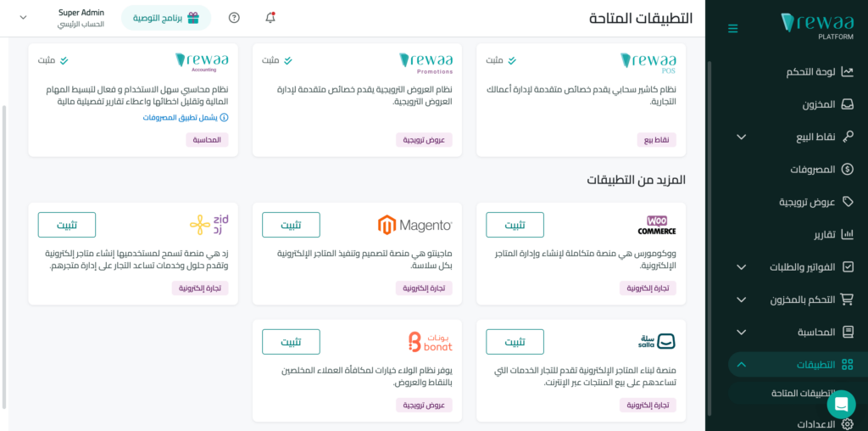Install the Bonat app with تثبيت
The image size is (868, 431).
[x=291, y=342]
